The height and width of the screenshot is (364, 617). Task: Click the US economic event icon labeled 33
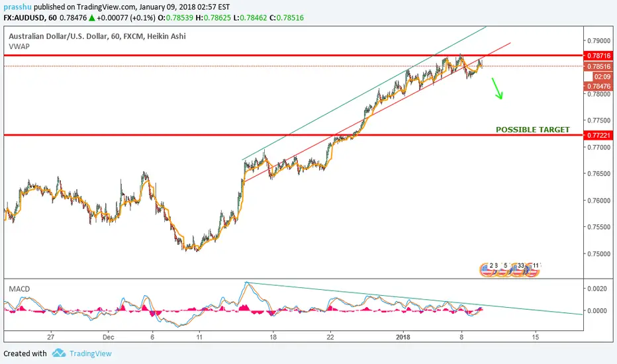pos(516,269)
